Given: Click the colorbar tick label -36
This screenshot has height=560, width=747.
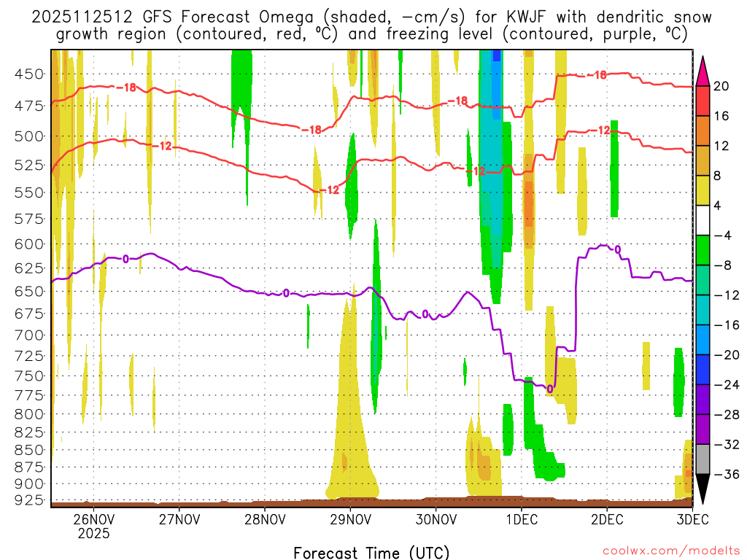Looking at the screenshot, I should tap(727, 474).
